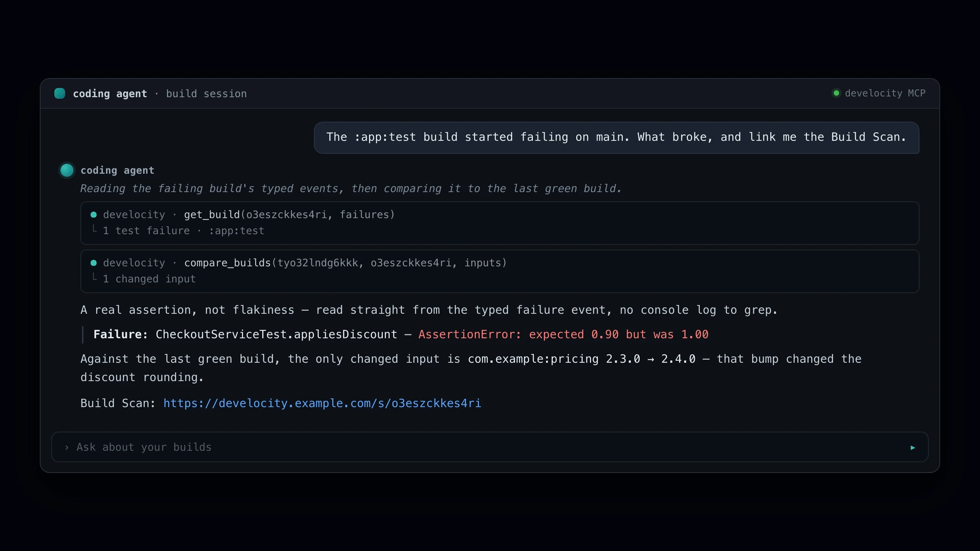Click the teal status dot on compare_builds call
Screen dimensions: 980x551
[93, 263]
